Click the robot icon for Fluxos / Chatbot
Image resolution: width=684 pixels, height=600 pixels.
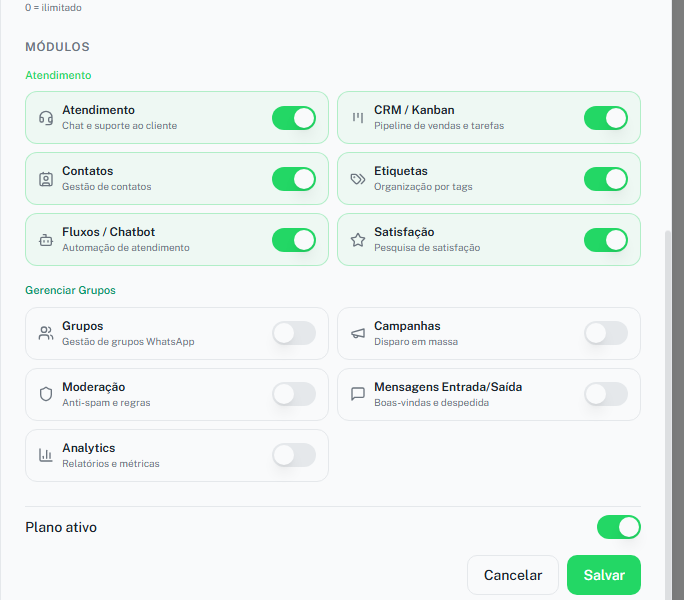(46, 240)
